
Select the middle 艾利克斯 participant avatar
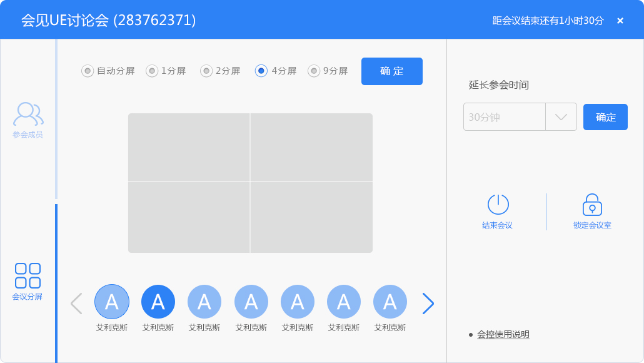pos(251,301)
